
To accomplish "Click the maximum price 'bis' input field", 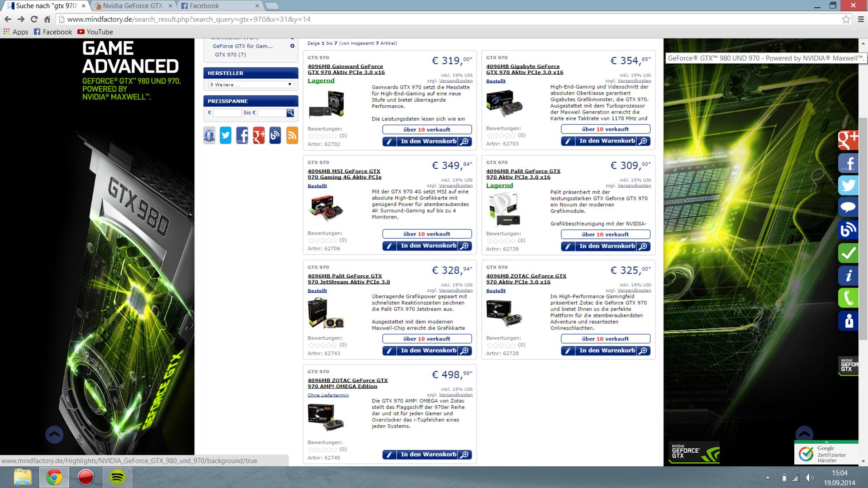I will click(x=271, y=113).
